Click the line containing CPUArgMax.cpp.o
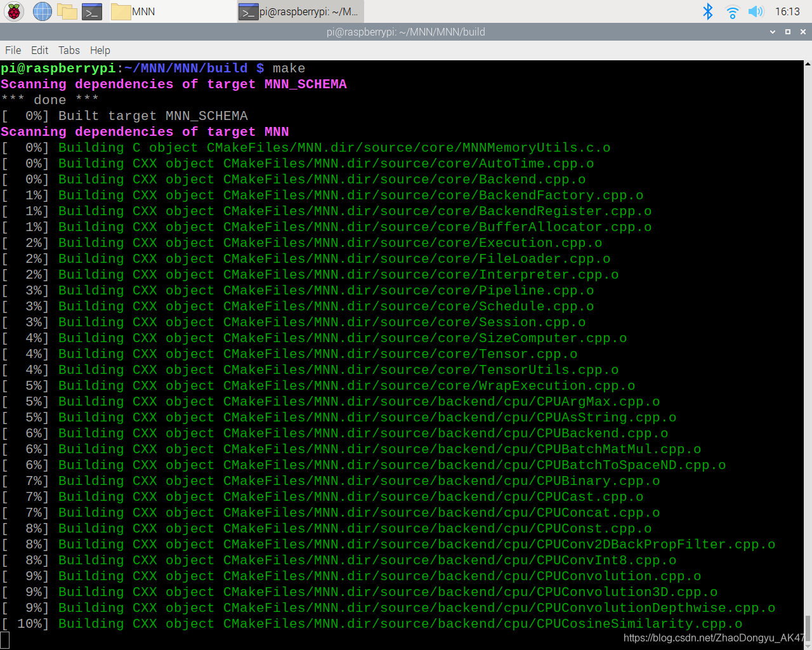Viewport: 812px width, 650px height. tap(331, 402)
